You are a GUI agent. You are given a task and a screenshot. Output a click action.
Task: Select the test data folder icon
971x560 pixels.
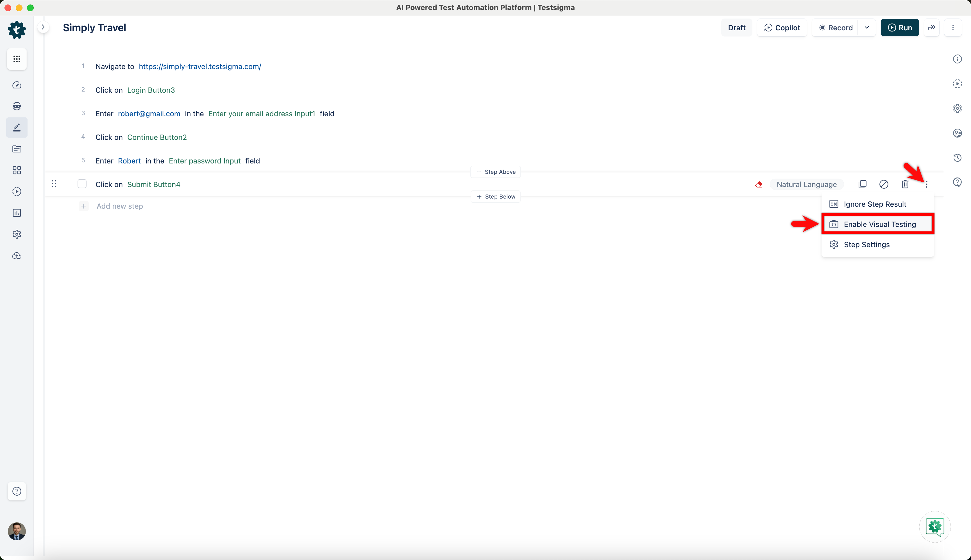17,149
